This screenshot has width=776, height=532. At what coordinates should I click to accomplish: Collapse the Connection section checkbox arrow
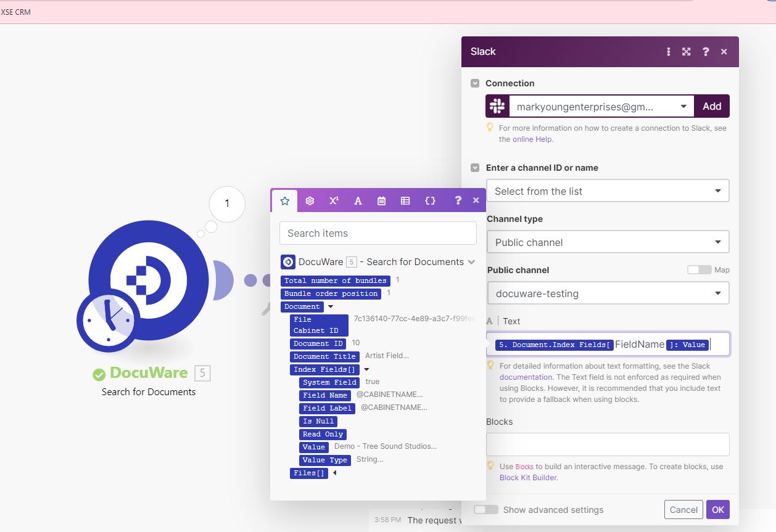click(x=475, y=83)
